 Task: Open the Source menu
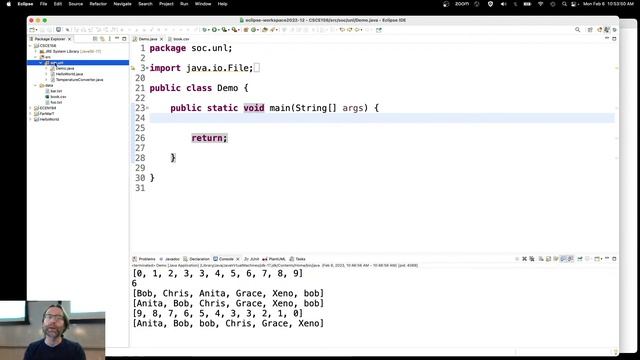[x=76, y=4]
